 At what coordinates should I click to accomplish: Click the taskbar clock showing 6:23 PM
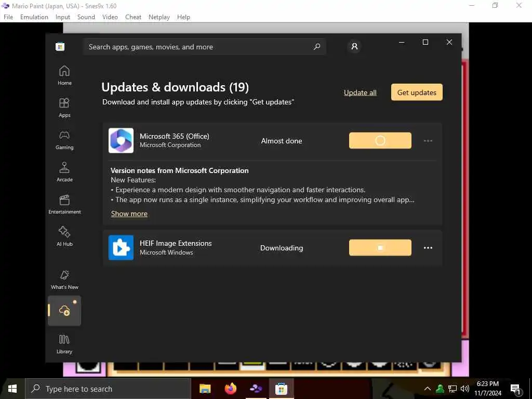tap(487, 389)
